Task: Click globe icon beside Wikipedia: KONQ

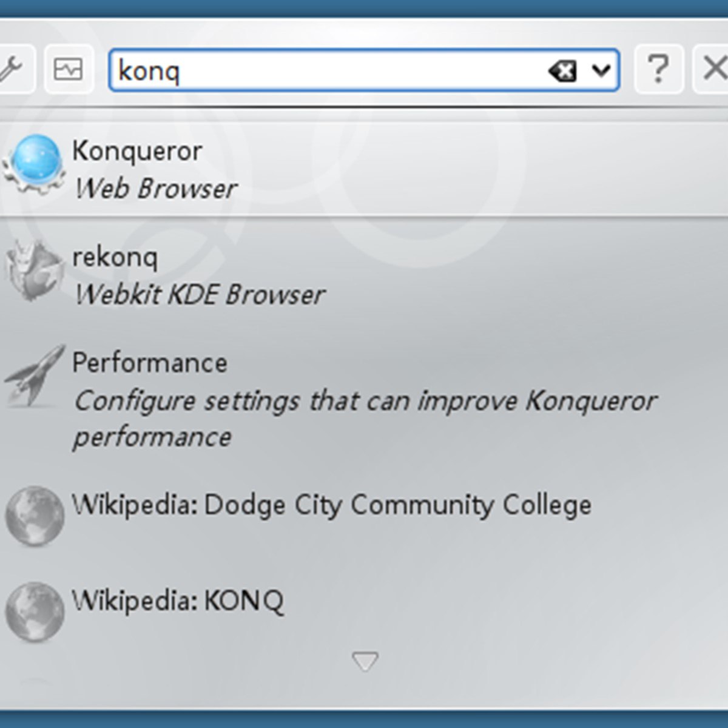Action: pos(35,612)
